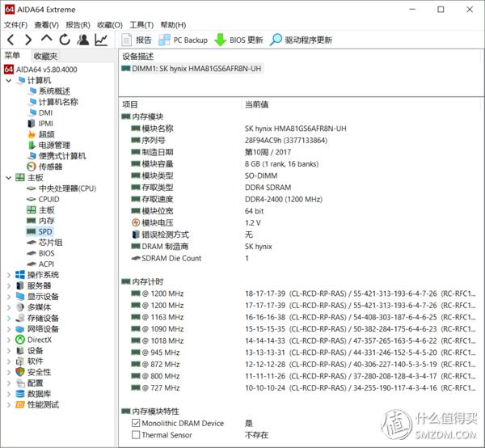Expand the 存储设备 tree node
Image resolution: width=485 pixels, height=448 pixels.
pos(9,319)
